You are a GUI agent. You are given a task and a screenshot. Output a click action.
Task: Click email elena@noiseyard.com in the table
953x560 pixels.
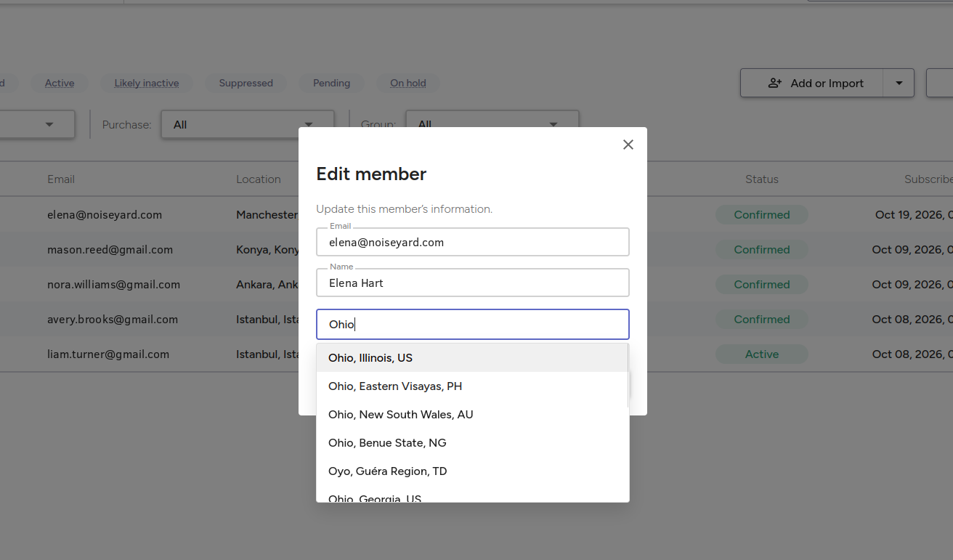pos(105,215)
